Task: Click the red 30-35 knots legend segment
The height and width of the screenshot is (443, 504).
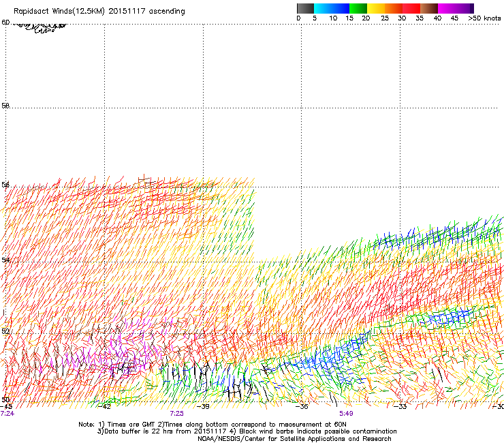Action: [x=411, y=8]
